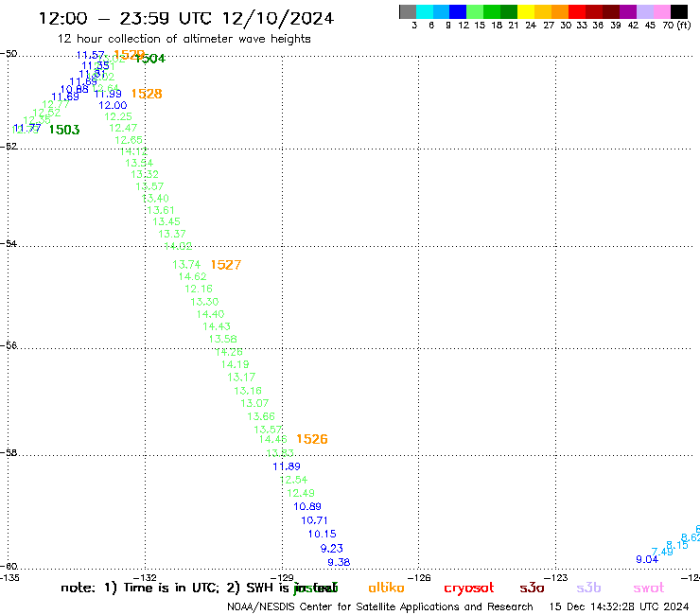700x615 pixels.
Task: Click the subtitle '12 hour collection of altimeter wave heights'
Action: coord(184,39)
